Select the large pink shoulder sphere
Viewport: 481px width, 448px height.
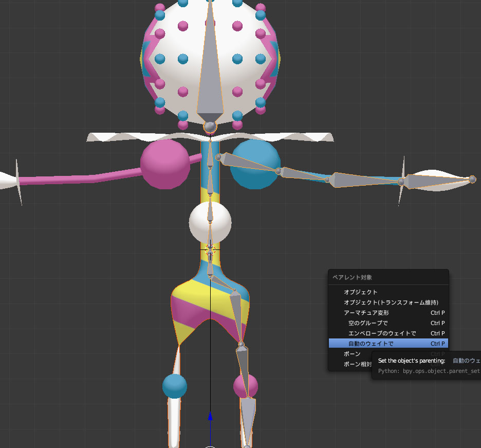(x=165, y=164)
